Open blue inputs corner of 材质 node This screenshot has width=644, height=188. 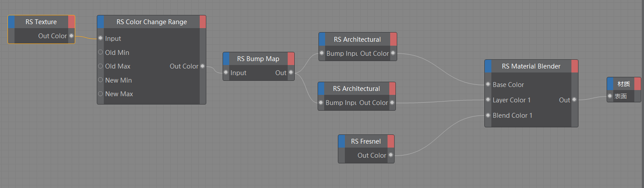[x=610, y=84]
